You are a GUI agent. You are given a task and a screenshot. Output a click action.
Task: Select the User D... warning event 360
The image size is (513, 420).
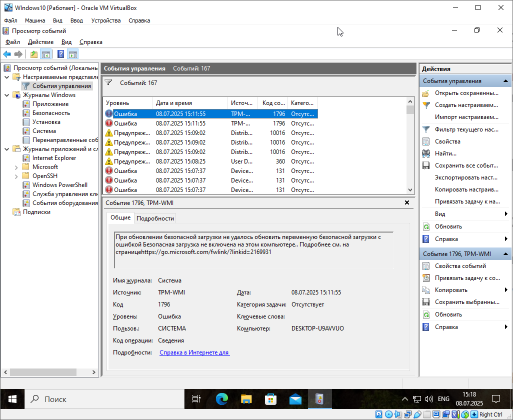pyautogui.click(x=210, y=161)
